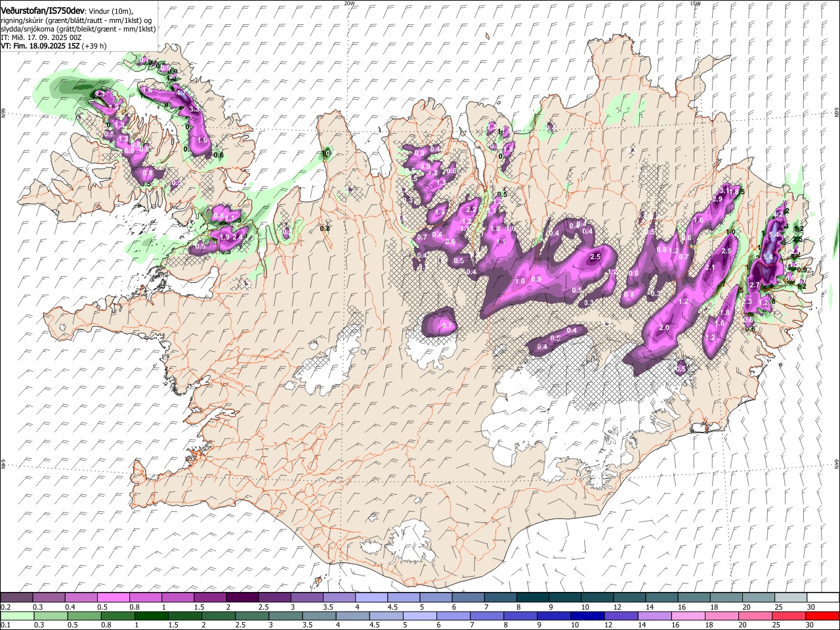The height and width of the screenshot is (630, 840).
Task: Select the slate-blue swatch labeled 6, upper row
Action: click(x=467, y=598)
